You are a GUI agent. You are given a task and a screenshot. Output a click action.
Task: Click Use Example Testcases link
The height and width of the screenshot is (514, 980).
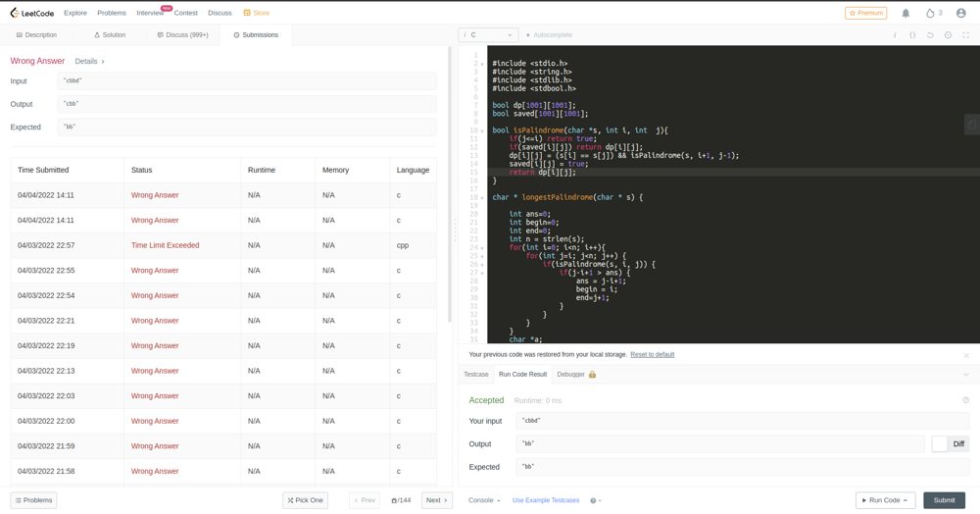[546, 500]
